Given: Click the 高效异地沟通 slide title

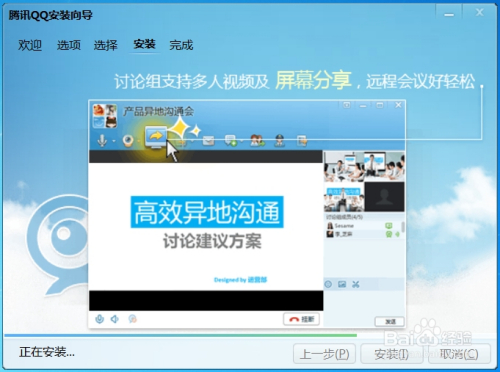Looking at the screenshot, I should tap(207, 212).
